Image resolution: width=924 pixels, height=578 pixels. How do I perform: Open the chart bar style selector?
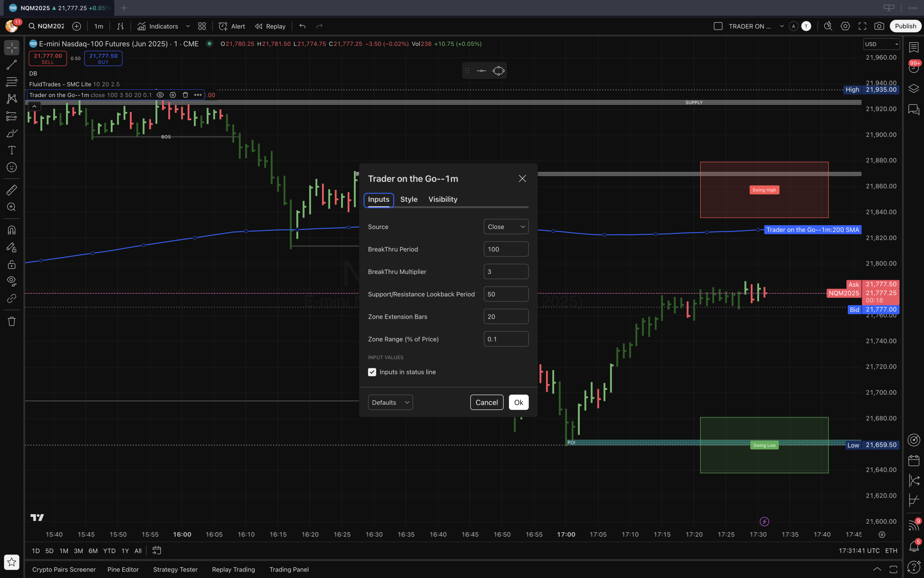120,26
